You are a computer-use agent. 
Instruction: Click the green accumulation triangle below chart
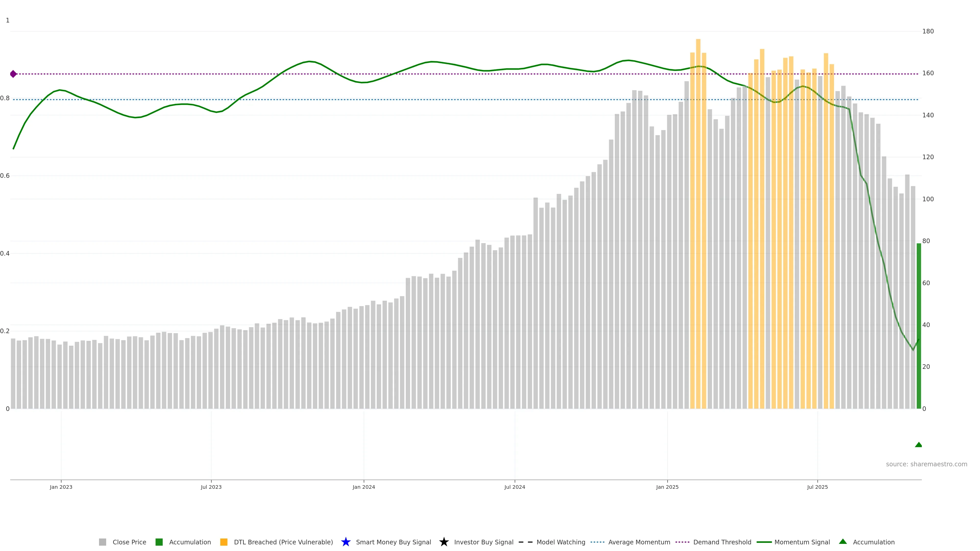pos(918,445)
